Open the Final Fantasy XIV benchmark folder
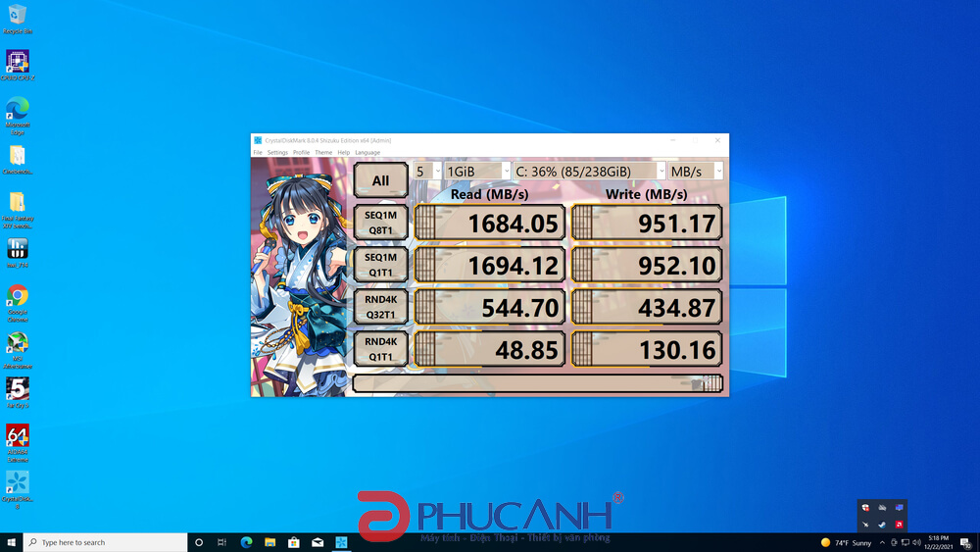This screenshot has height=552, width=980. [18, 210]
